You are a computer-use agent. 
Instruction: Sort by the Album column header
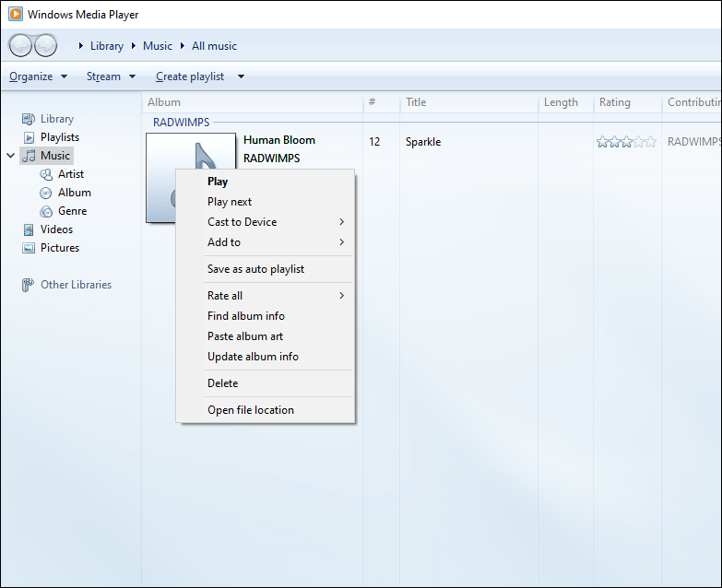tap(253, 102)
